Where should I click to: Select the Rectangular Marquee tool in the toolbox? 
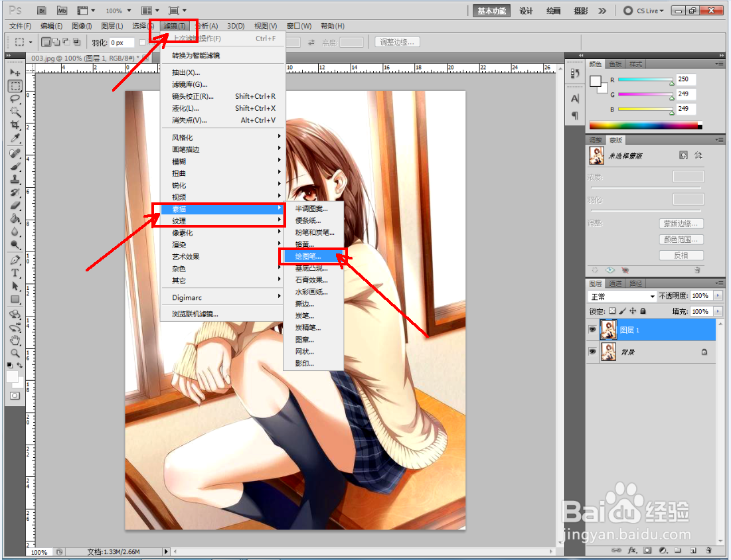click(x=15, y=86)
